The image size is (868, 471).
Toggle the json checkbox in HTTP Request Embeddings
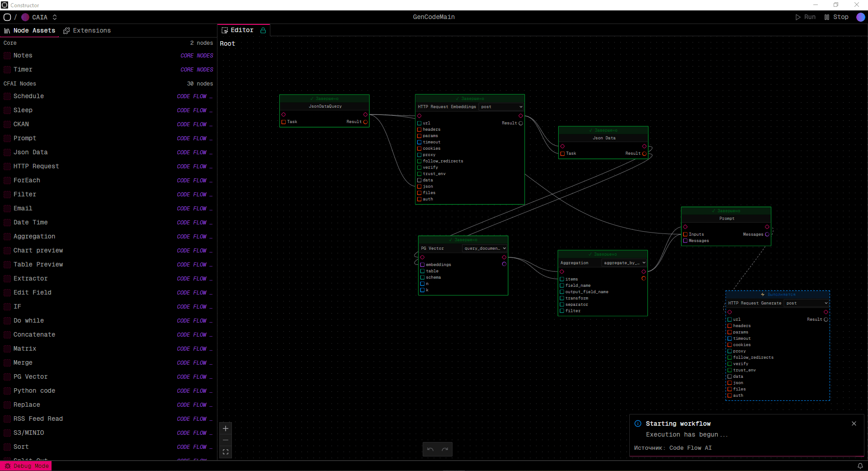[x=420, y=186]
